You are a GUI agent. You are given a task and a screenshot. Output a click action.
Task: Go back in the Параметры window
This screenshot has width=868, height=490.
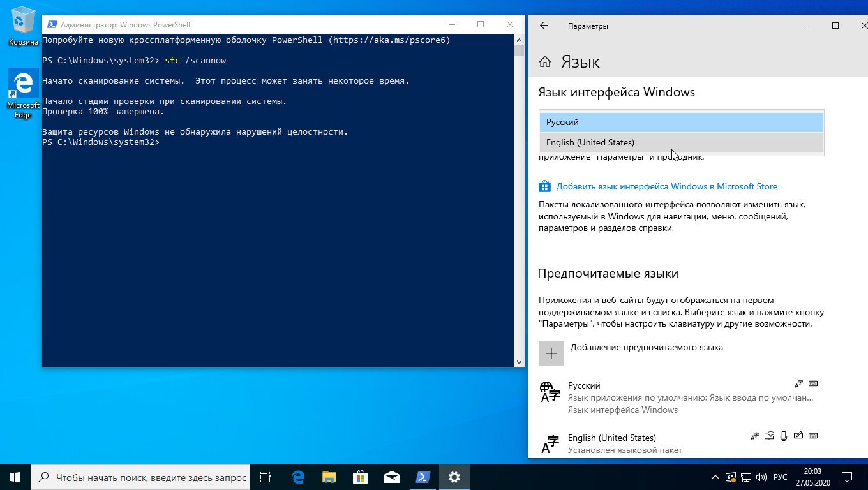(544, 26)
